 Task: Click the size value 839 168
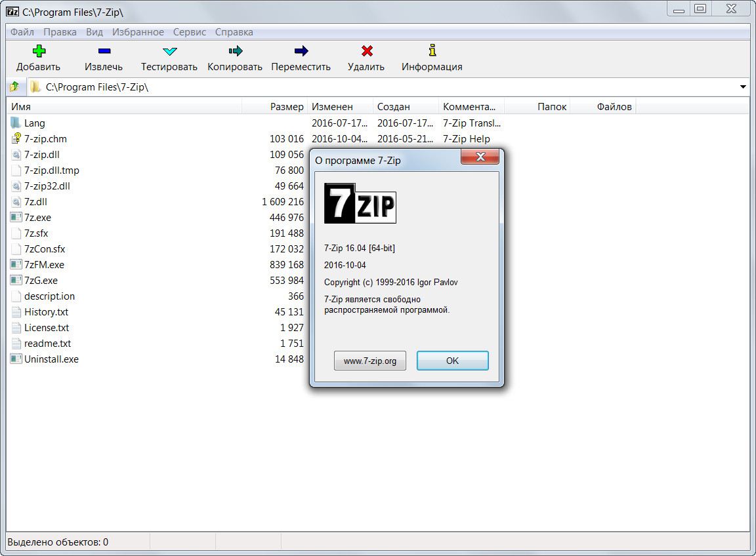[287, 264]
